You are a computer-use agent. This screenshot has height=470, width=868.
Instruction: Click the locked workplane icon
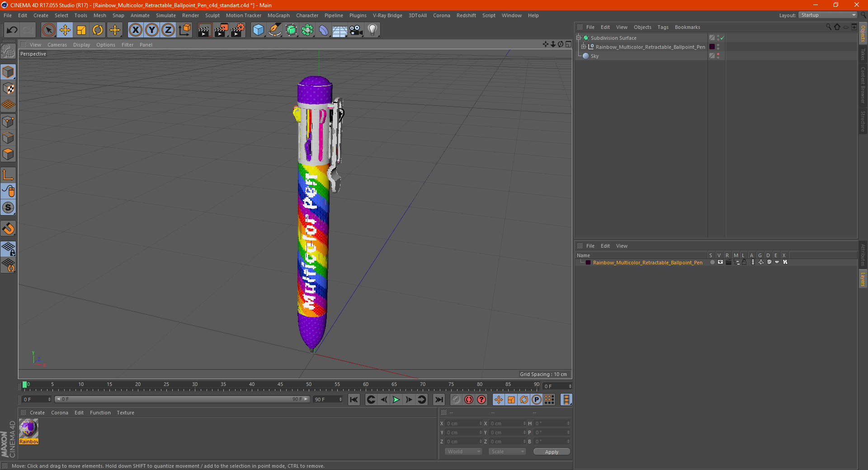[8, 249]
